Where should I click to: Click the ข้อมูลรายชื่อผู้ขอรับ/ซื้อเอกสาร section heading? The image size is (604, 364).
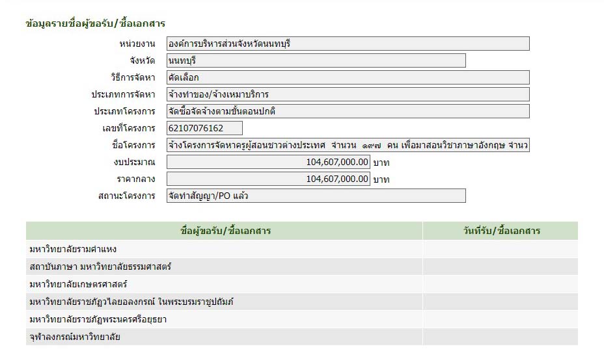pos(95,24)
